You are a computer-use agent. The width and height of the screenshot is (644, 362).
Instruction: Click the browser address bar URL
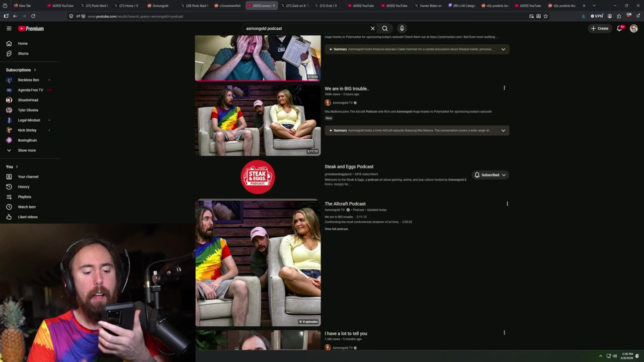(135, 17)
